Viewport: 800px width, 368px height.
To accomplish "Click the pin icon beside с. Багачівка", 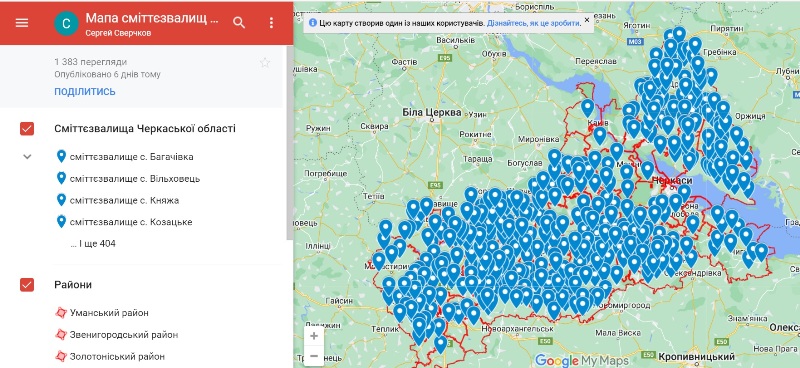I will [x=61, y=156].
